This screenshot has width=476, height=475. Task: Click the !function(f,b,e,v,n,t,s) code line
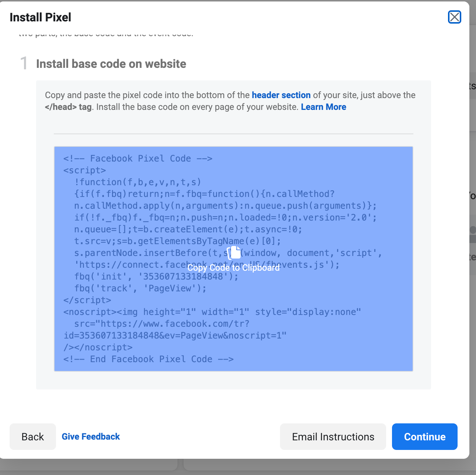point(138,182)
